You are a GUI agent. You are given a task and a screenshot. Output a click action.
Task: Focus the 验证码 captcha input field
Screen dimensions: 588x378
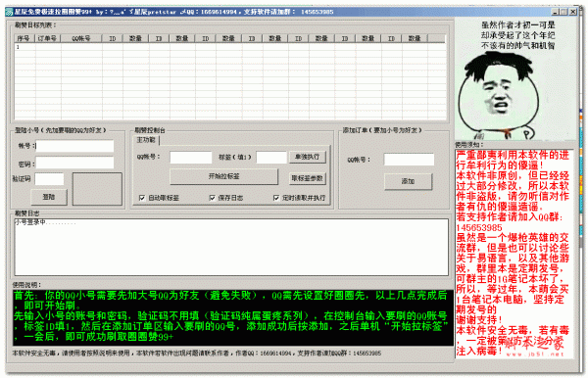click(50, 179)
